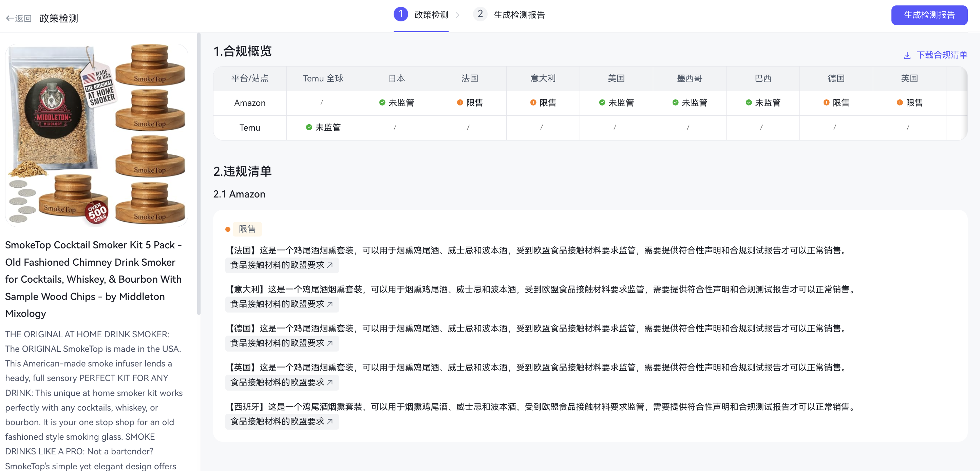Click the SmokeTop product image thumbnail
This screenshot has height=471, width=980.
[97, 135]
